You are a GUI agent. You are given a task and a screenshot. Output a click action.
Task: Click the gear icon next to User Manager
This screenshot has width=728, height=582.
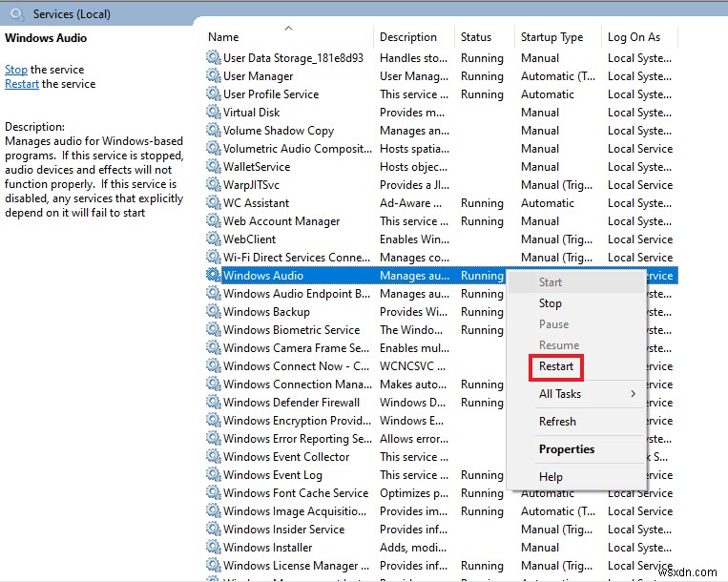[213, 75]
